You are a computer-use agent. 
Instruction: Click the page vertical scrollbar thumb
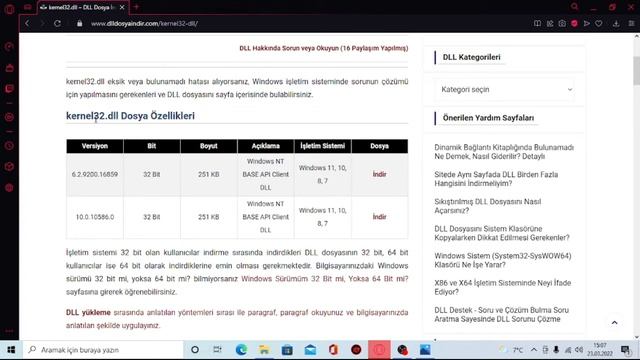coord(636,71)
